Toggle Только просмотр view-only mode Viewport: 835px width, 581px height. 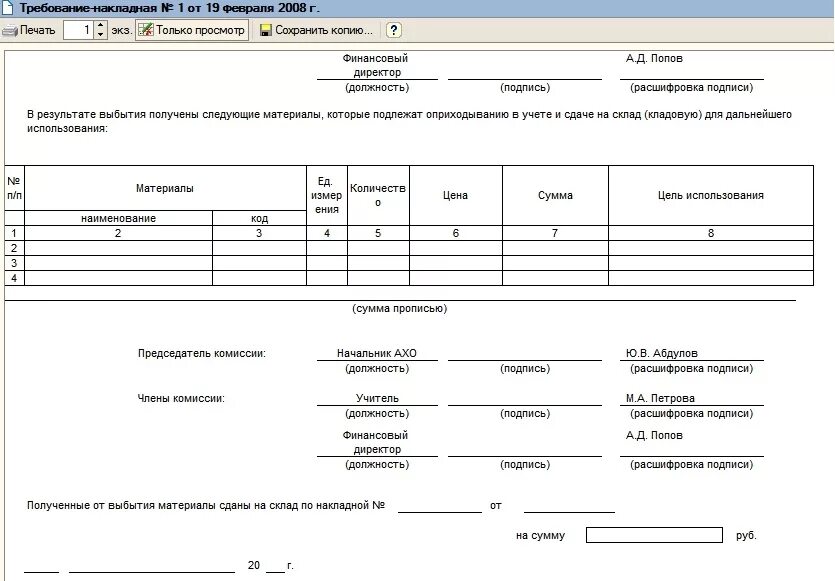click(192, 30)
